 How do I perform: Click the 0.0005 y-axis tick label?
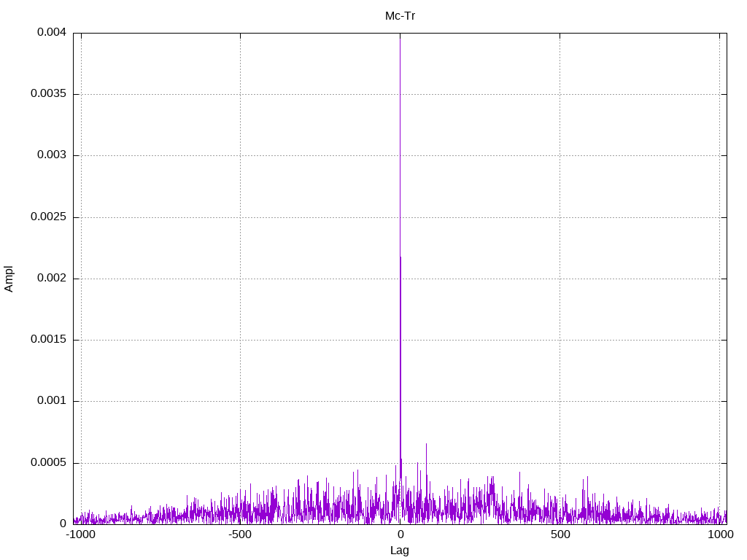[x=49, y=462]
